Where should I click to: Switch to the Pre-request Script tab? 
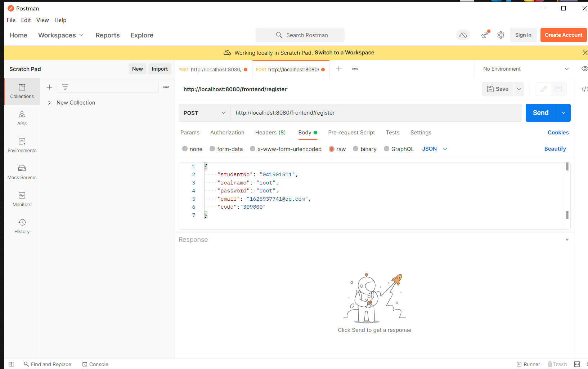coord(351,133)
